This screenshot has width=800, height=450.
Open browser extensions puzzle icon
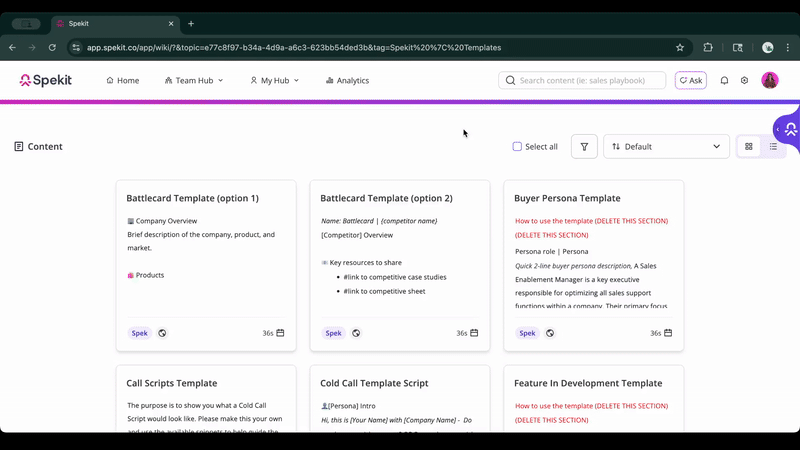[708, 47]
